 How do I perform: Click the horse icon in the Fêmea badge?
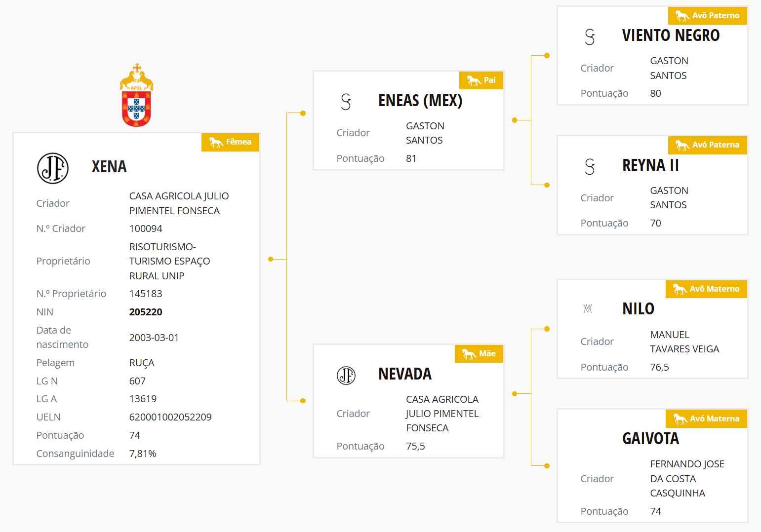(216, 142)
